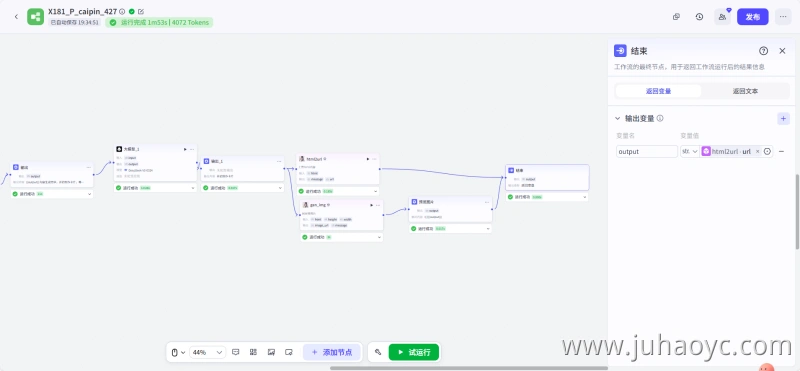Open the str variable type dropdown
Viewport: 800px width, 371px height.
coord(690,152)
